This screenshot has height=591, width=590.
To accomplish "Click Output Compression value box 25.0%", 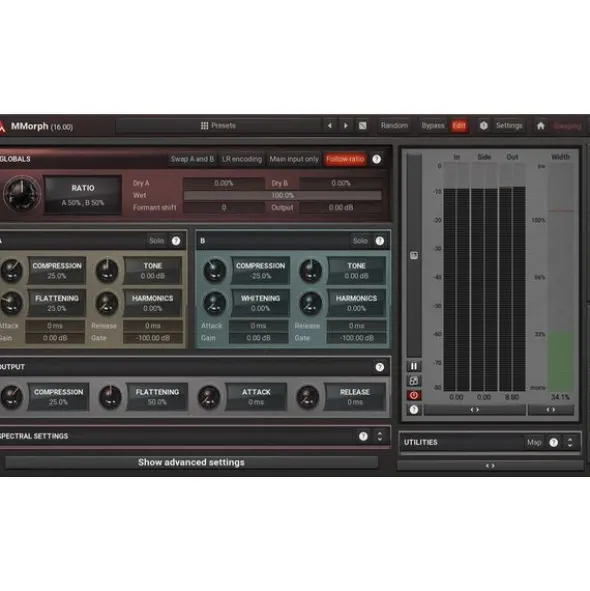I will pyautogui.click(x=58, y=397).
